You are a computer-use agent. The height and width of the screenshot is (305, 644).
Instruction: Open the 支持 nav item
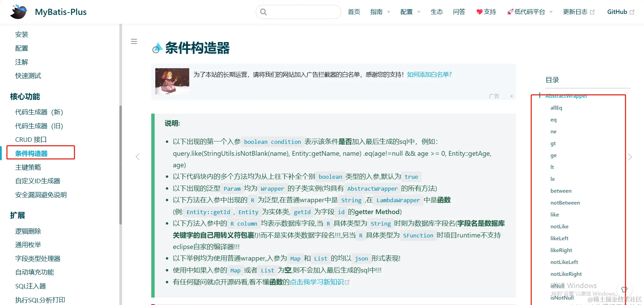click(x=486, y=12)
